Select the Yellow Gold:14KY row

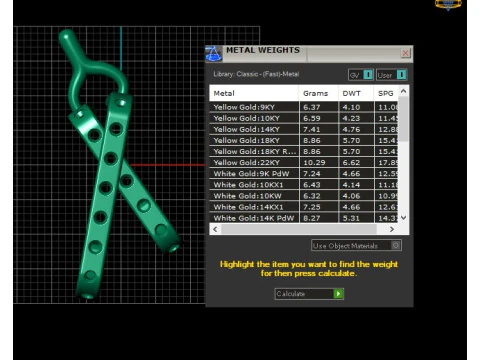point(304,129)
